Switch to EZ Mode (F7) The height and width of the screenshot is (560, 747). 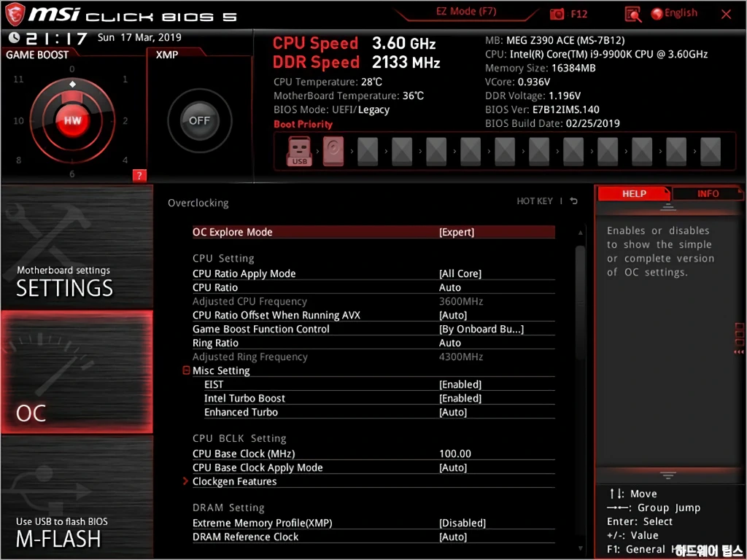(x=466, y=12)
